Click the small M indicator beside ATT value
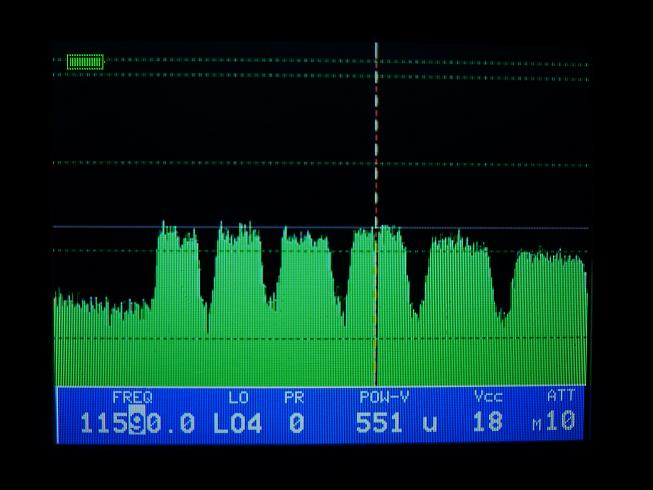Screen dimensions: 653x490 tap(537, 425)
